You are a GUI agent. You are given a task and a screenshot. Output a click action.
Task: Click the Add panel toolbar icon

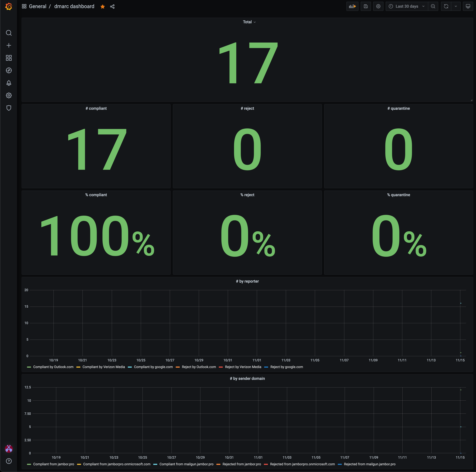(x=352, y=6)
